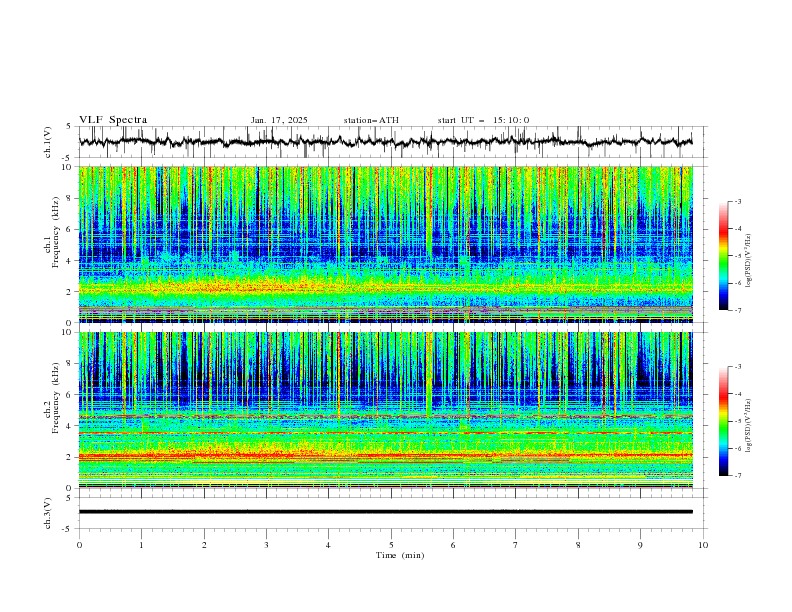Image resolution: width=792 pixels, height=612 pixels.
Task: Click the 'VLF Spectra' title text
Action: tap(113, 120)
